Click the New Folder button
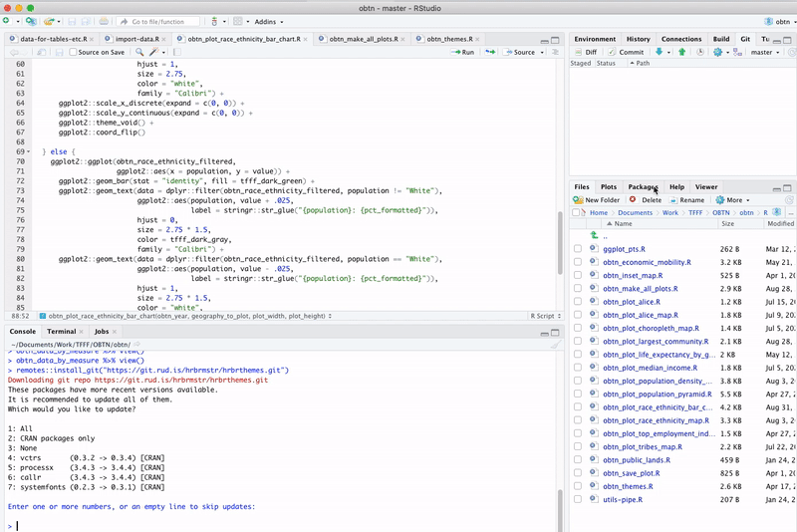This screenshot has width=797, height=532. 597,200
